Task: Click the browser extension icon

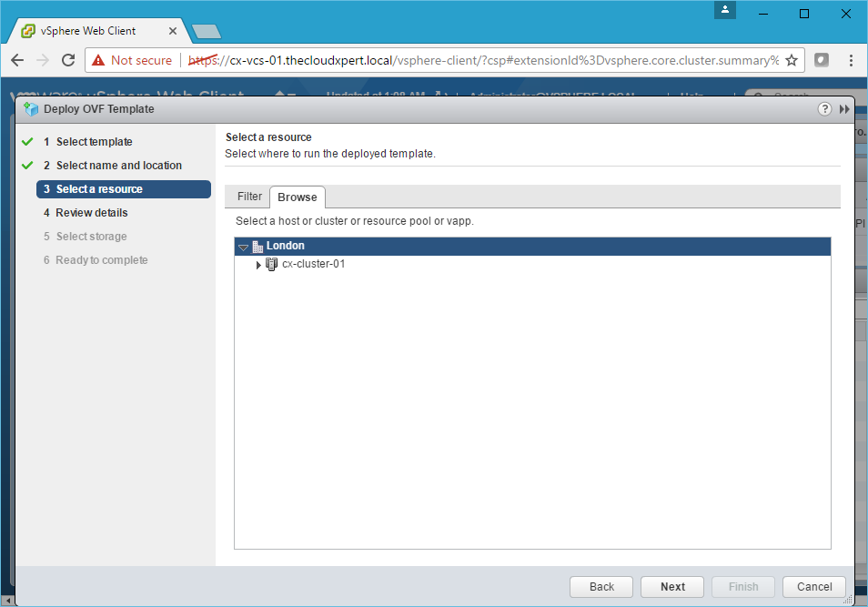Action: pyautogui.click(x=822, y=60)
